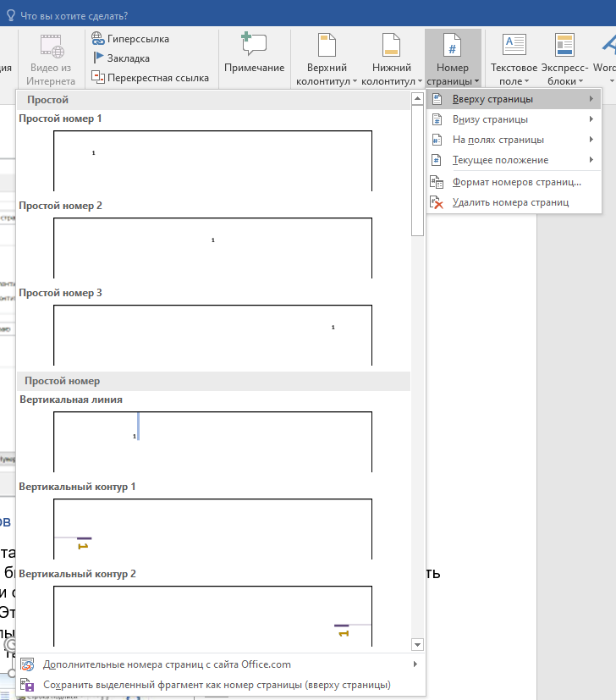
Task: Click the Bookmark (Закладка) flag icon
Action: pos(98,58)
